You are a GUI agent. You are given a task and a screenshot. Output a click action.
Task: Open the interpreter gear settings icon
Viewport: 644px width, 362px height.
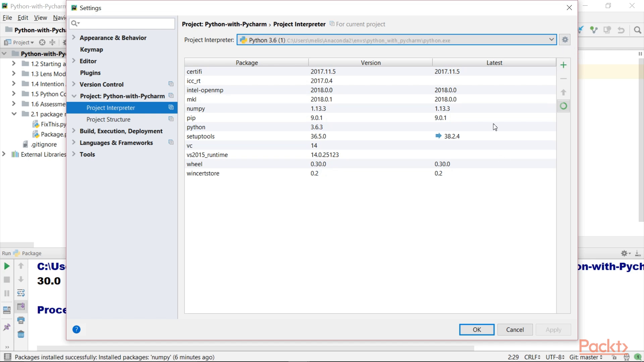(x=565, y=40)
